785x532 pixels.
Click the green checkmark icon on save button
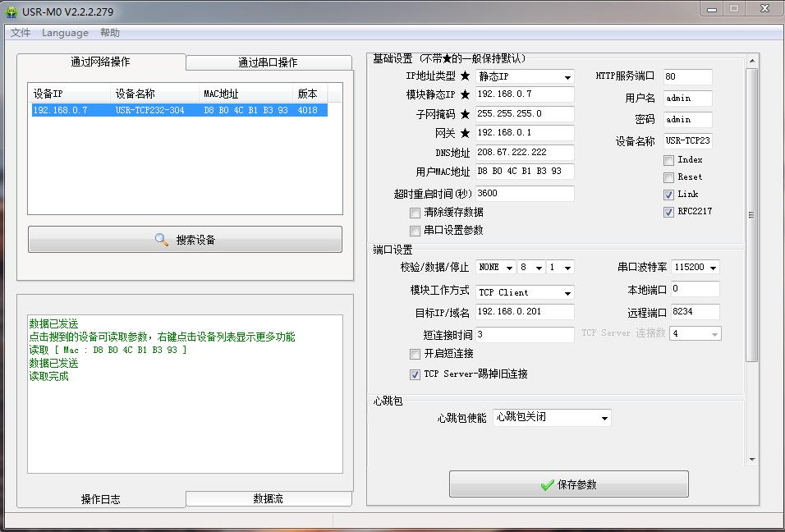547,485
